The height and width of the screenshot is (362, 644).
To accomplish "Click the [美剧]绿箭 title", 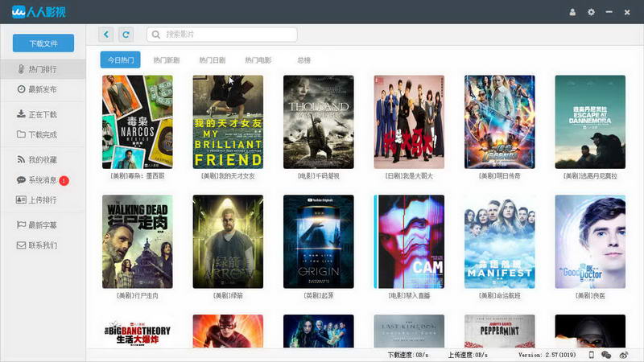I will (228, 295).
